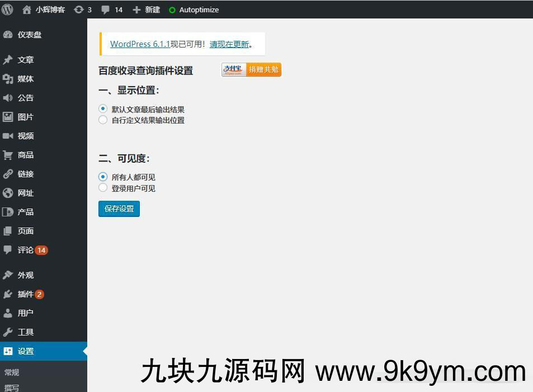Viewport: 533px width, 392px height.
Task: Open the comments bubble icon in top bar
Action: click(x=105, y=10)
